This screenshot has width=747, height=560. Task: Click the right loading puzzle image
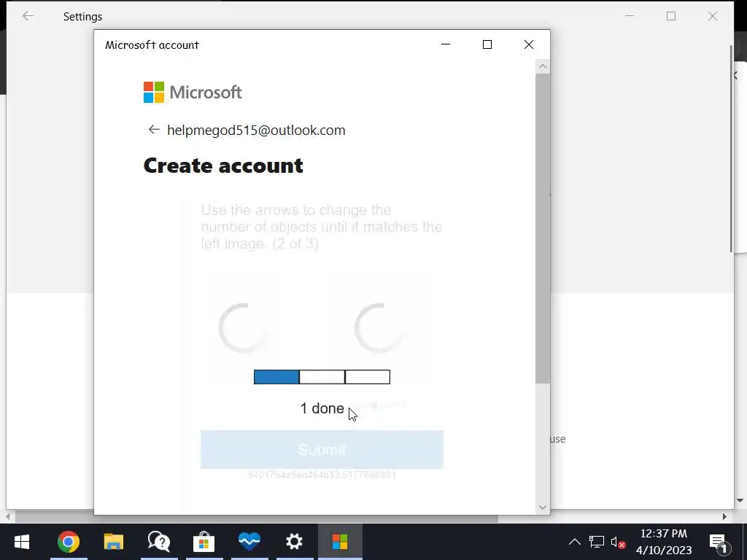click(379, 329)
